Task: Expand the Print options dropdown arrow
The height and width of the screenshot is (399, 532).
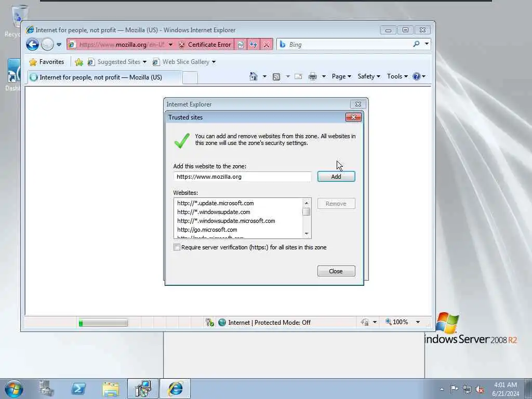Action: point(324,76)
